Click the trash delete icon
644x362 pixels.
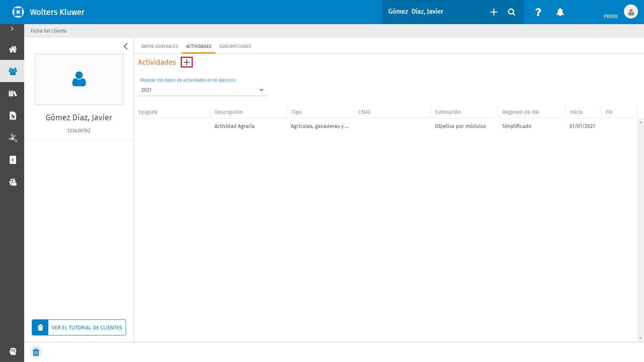click(36, 352)
